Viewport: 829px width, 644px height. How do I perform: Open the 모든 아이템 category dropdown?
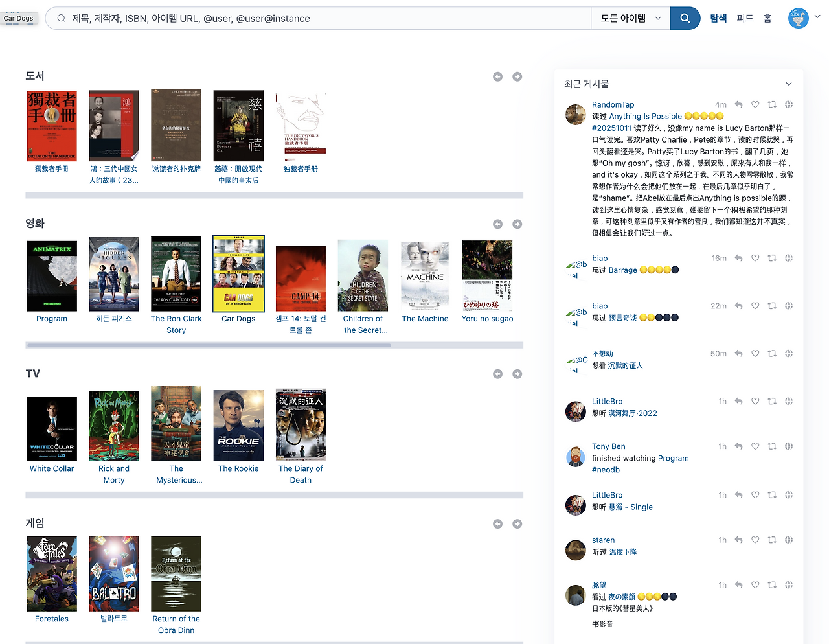pos(630,18)
